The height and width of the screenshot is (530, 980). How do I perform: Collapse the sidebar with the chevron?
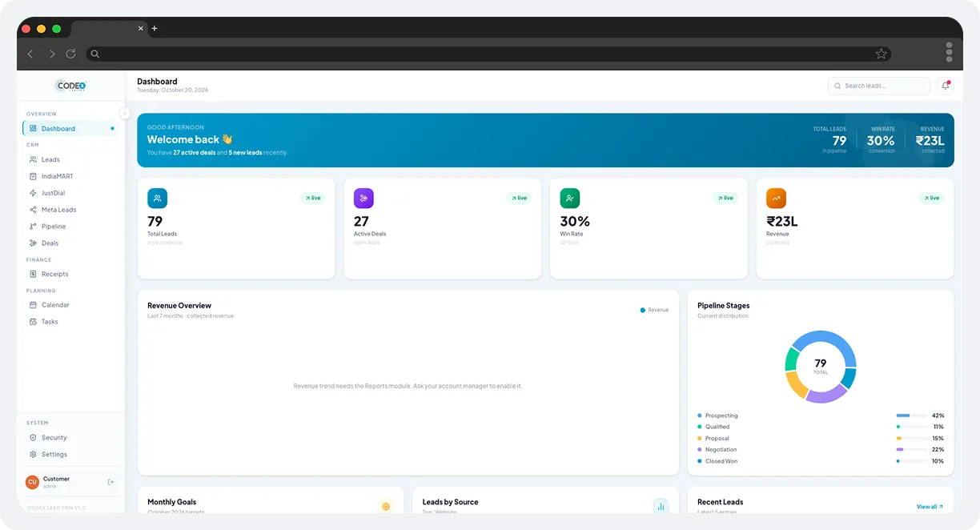click(x=125, y=113)
